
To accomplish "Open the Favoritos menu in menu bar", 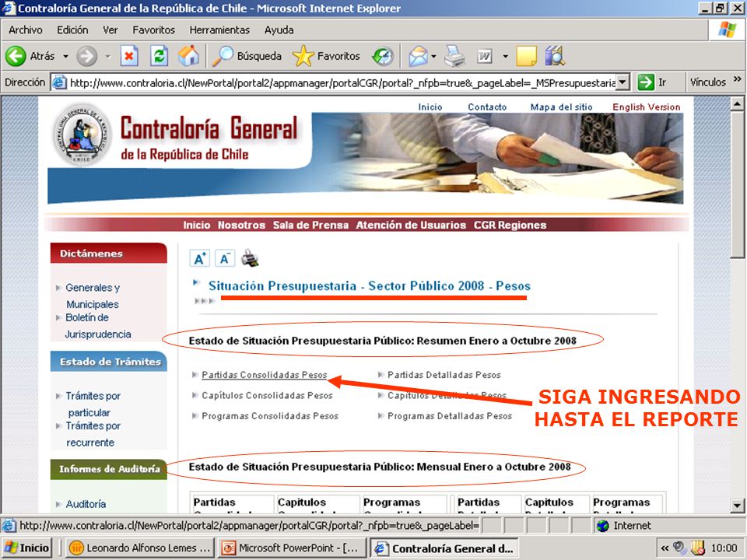I will (153, 30).
